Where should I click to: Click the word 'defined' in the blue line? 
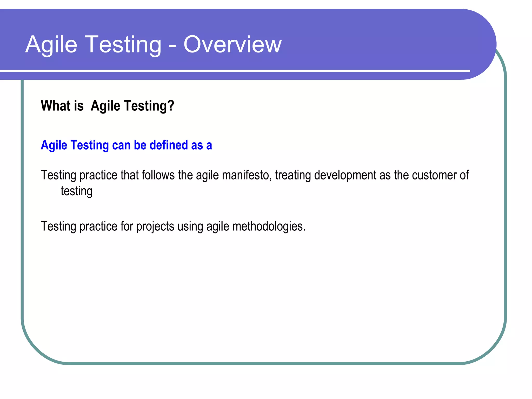coord(169,145)
